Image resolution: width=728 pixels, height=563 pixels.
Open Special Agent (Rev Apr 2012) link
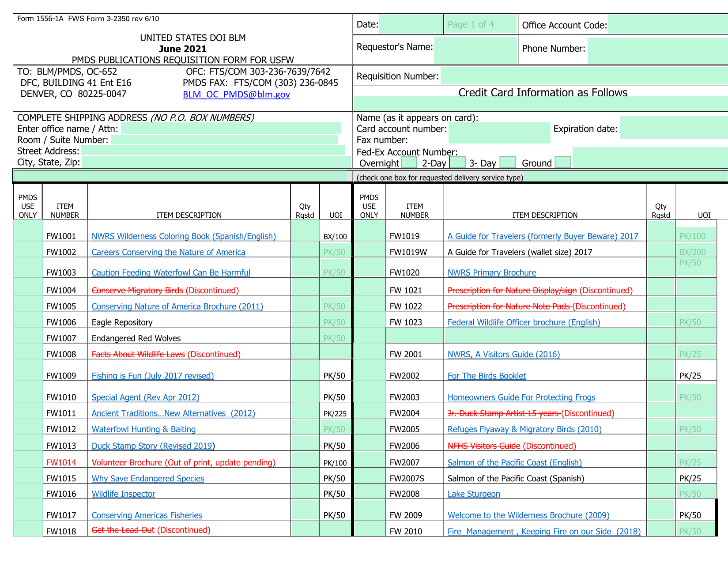pyautogui.click(x=145, y=397)
